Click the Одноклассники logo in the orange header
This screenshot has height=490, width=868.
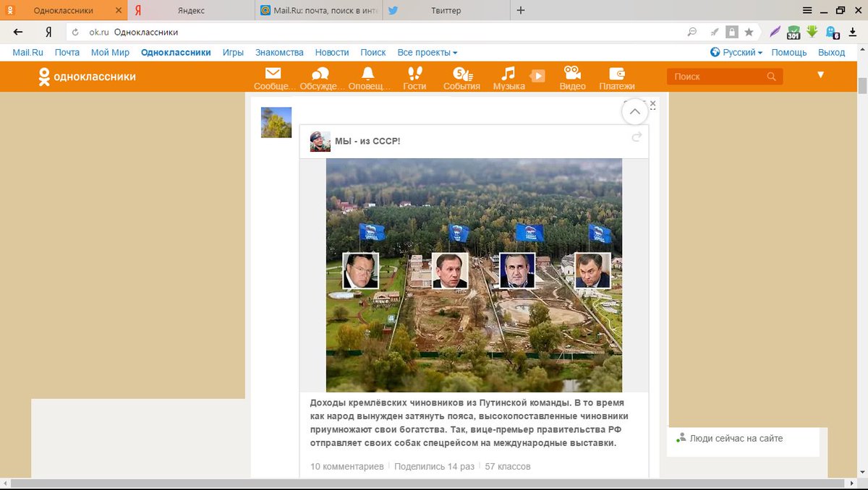coord(87,77)
